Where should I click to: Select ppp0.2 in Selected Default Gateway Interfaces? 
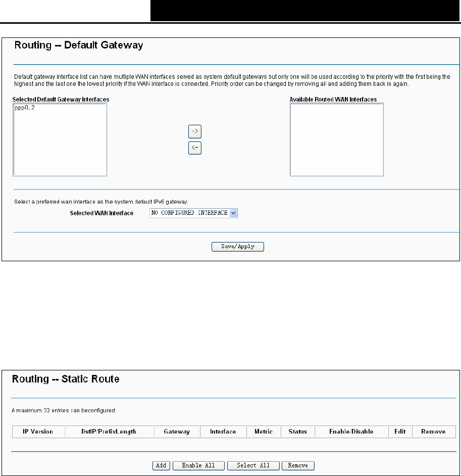click(x=25, y=108)
